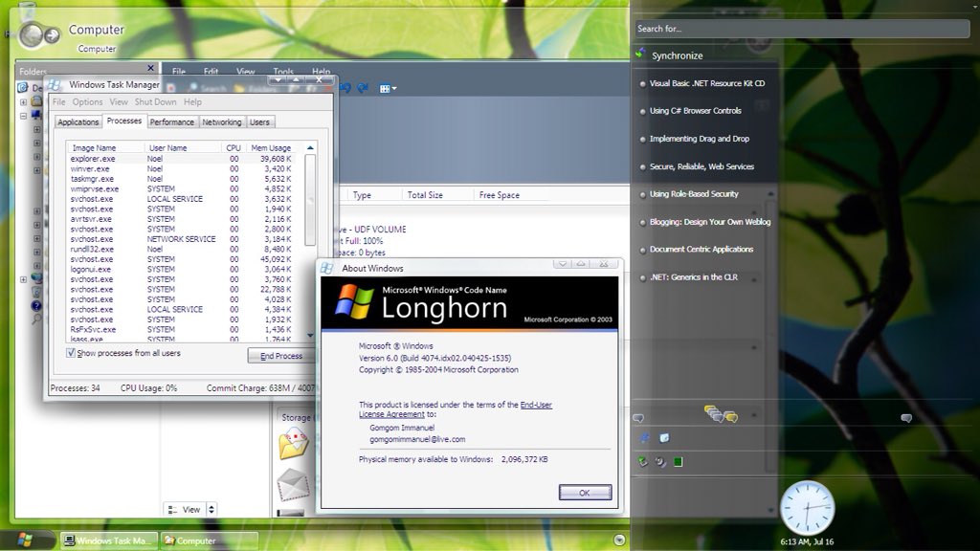The image size is (980, 551).
Task: Switch to the Users tab
Action: pos(260,121)
